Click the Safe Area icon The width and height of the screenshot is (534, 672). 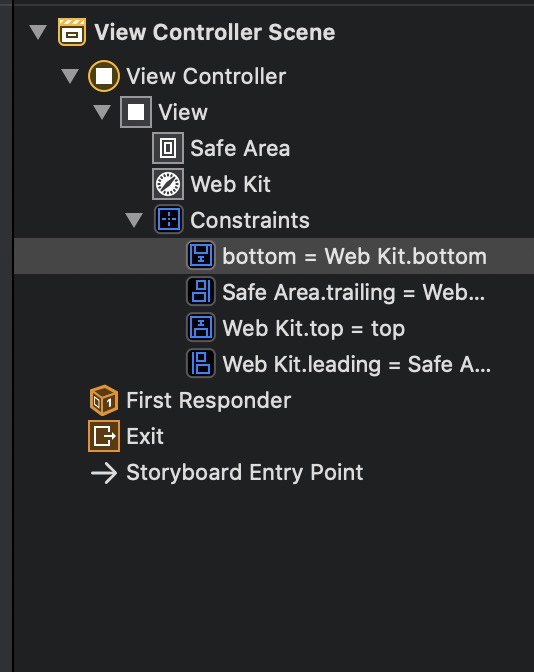pyautogui.click(x=168, y=148)
